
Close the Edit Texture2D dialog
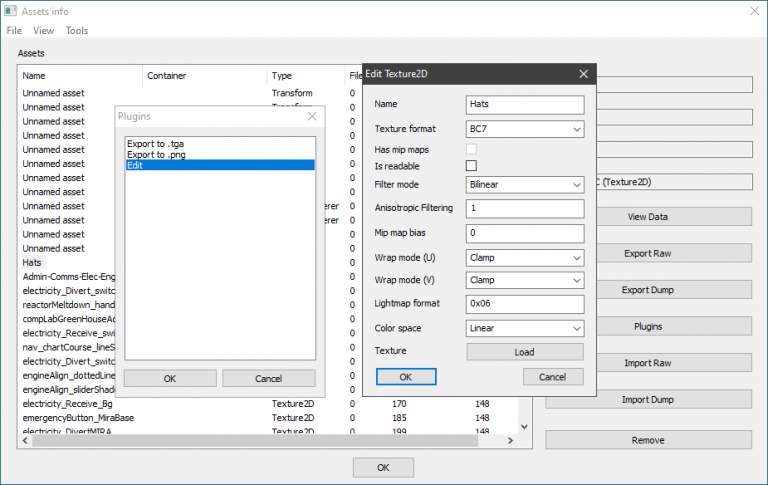pyautogui.click(x=583, y=74)
